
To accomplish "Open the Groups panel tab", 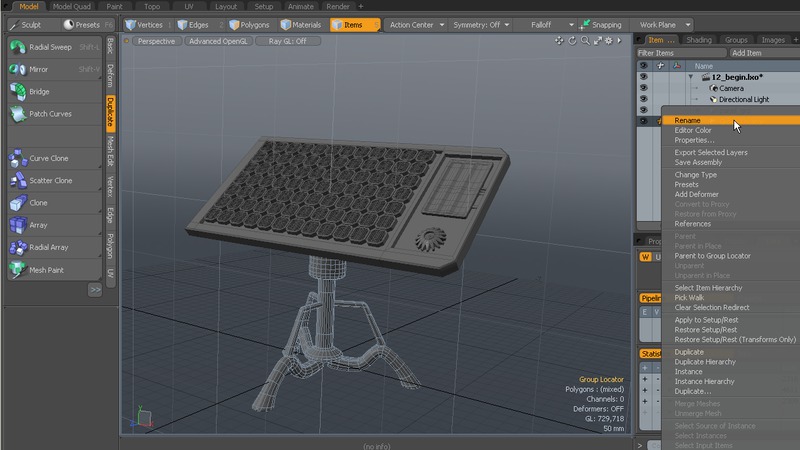I will (736, 40).
